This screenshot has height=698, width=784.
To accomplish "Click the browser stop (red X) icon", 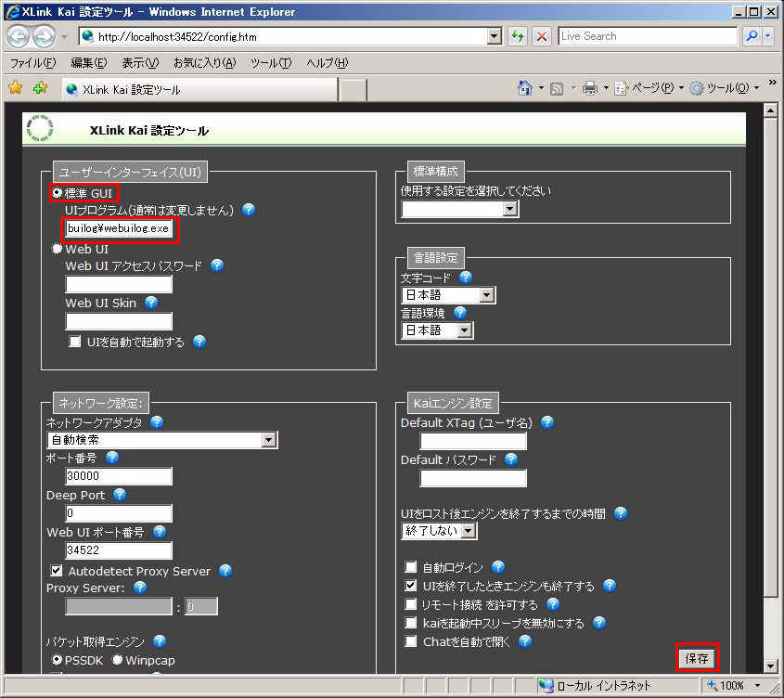I will 542,36.
